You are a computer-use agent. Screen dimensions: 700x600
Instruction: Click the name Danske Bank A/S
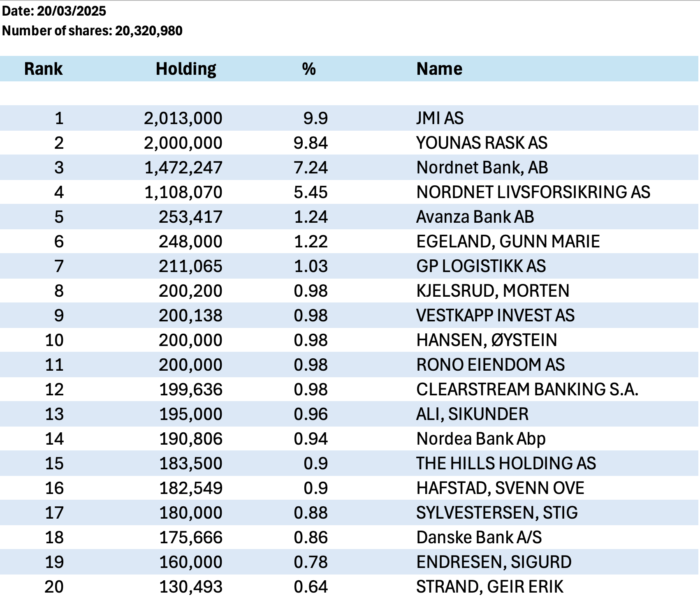coord(479,538)
